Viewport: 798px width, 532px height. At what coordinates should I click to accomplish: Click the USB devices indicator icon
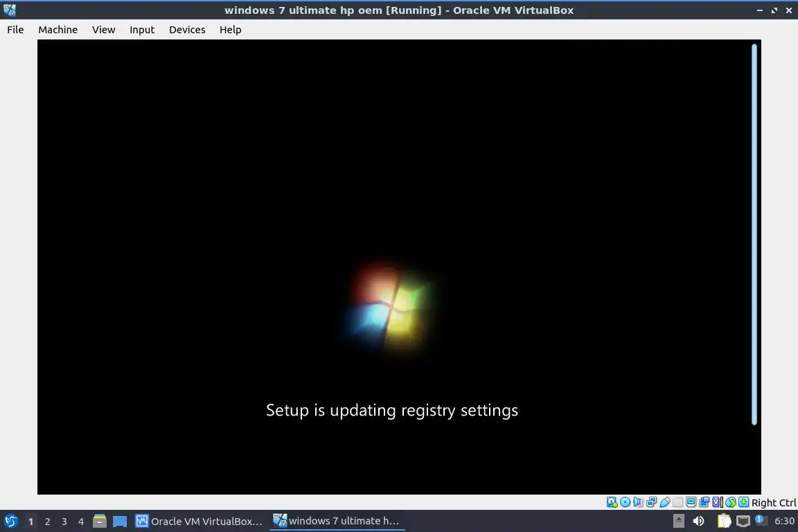click(x=665, y=502)
